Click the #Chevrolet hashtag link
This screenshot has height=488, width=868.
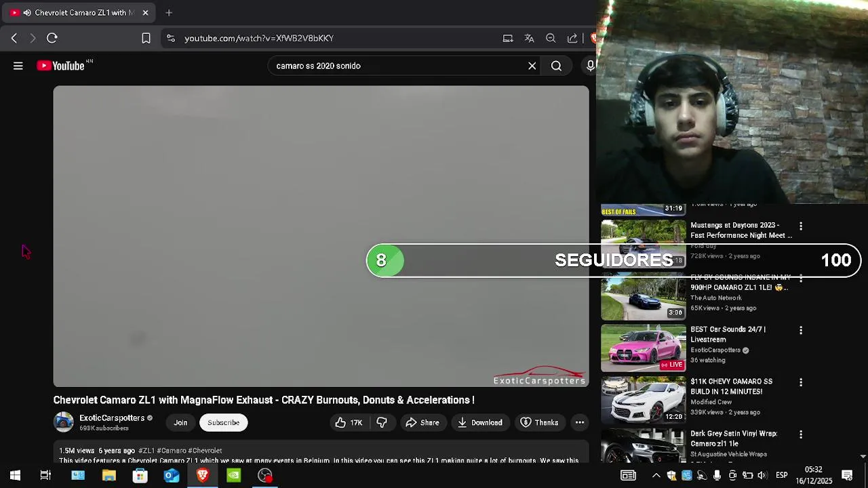click(x=205, y=451)
